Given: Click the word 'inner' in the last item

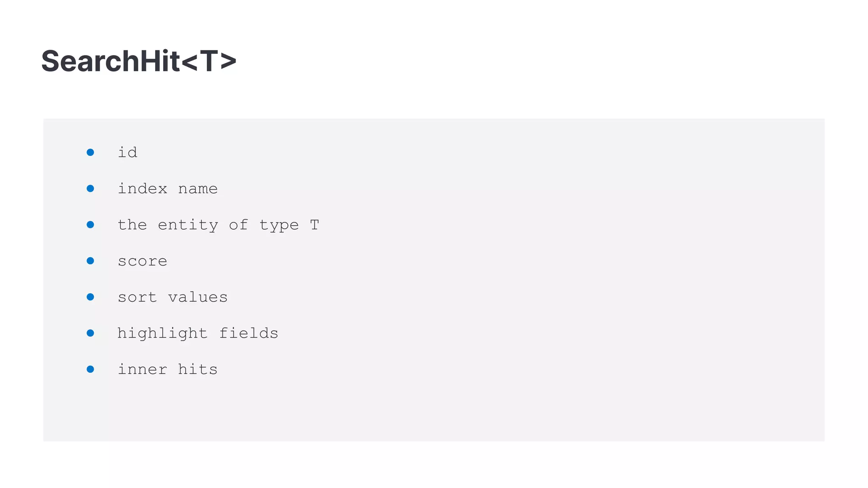Looking at the screenshot, I should pos(142,369).
